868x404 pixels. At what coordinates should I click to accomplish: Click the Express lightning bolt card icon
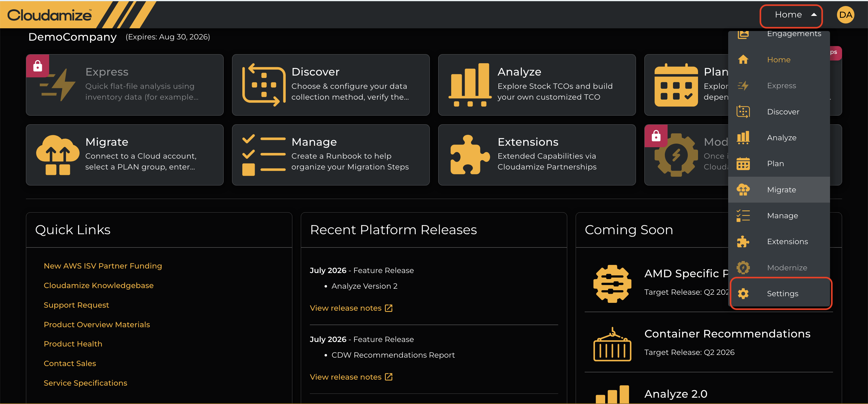pos(58,85)
